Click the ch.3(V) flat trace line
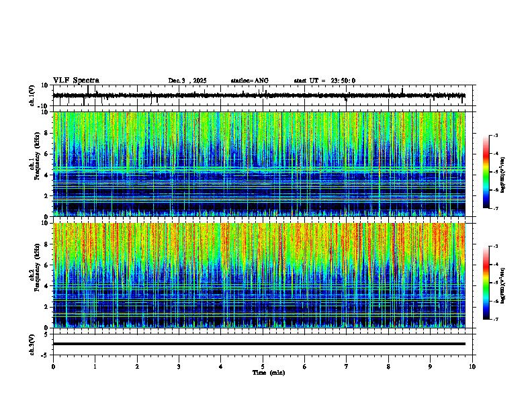Image resolution: width=532 pixels, height=411 pixels. tap(259, 344)
